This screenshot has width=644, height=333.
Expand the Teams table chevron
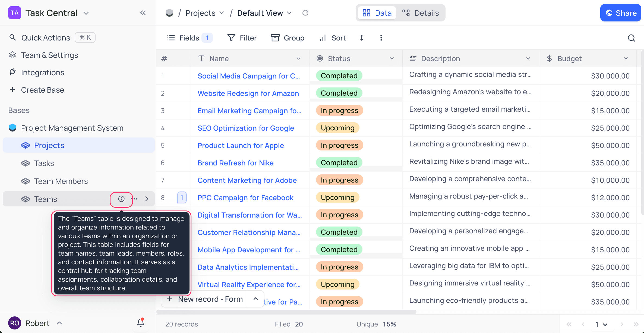point(147,199)
